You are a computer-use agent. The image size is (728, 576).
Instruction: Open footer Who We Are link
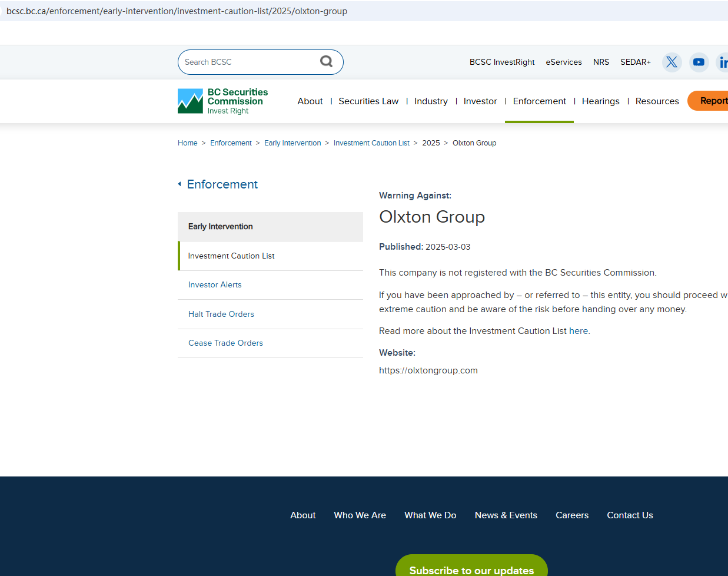360,515
